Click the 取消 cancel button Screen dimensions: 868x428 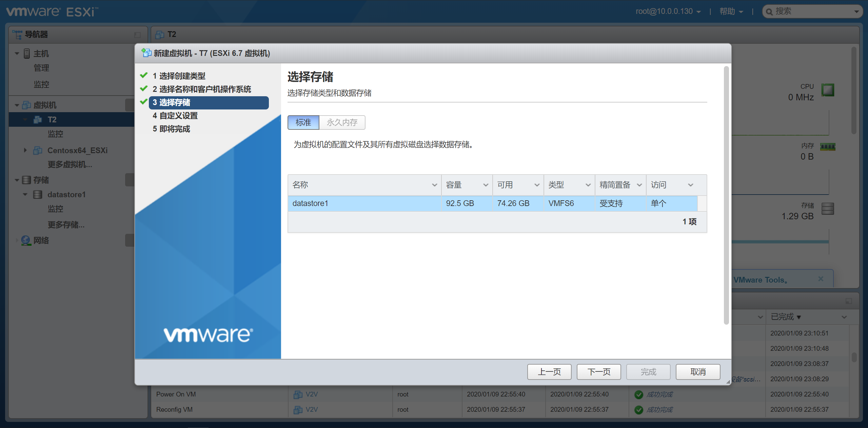point(698,372)
